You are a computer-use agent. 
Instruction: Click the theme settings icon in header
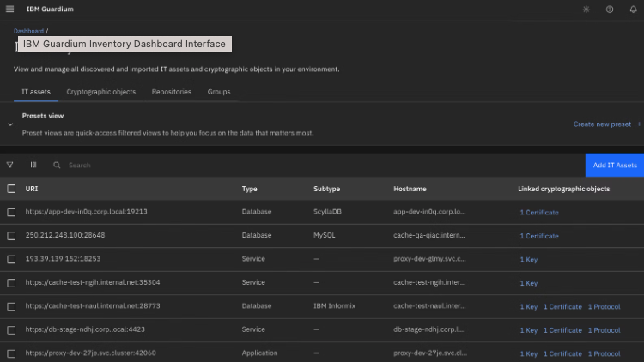tap(586, 9)
